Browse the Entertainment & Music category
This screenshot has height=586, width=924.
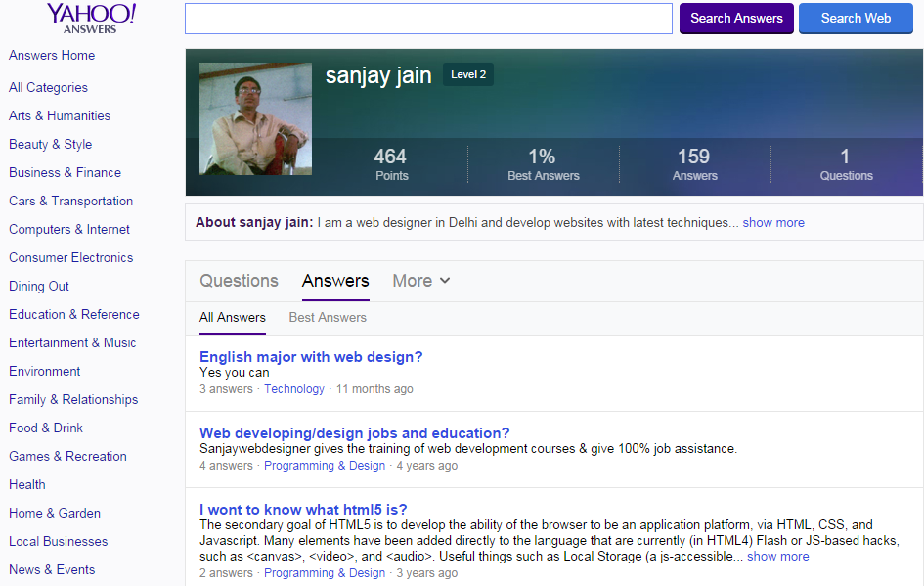click(72, 342)
